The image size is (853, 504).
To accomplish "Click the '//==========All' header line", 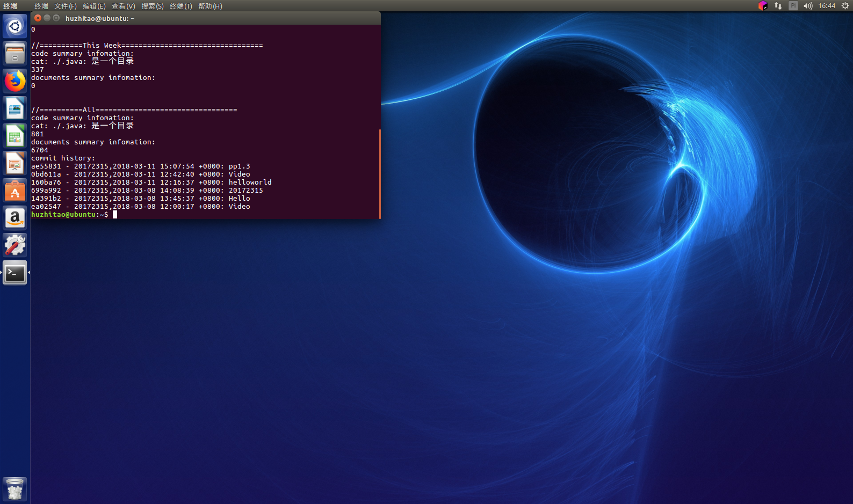I will click(x=134, y=110).
